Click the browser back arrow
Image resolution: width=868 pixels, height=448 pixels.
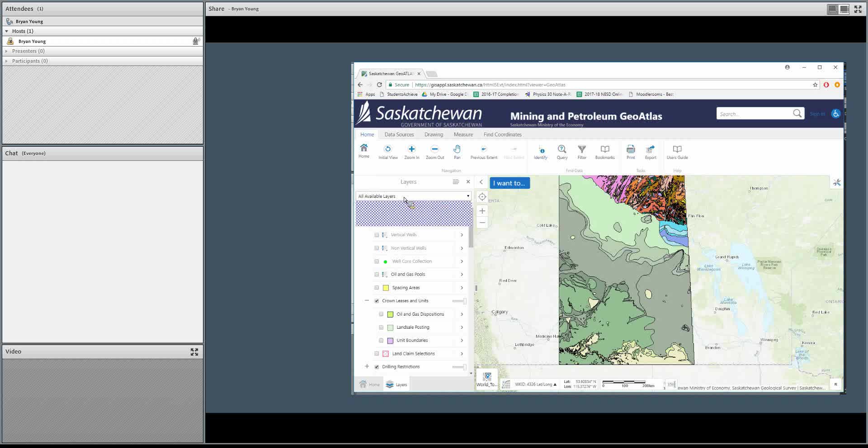pyautogui.click(x=360, y=84)
